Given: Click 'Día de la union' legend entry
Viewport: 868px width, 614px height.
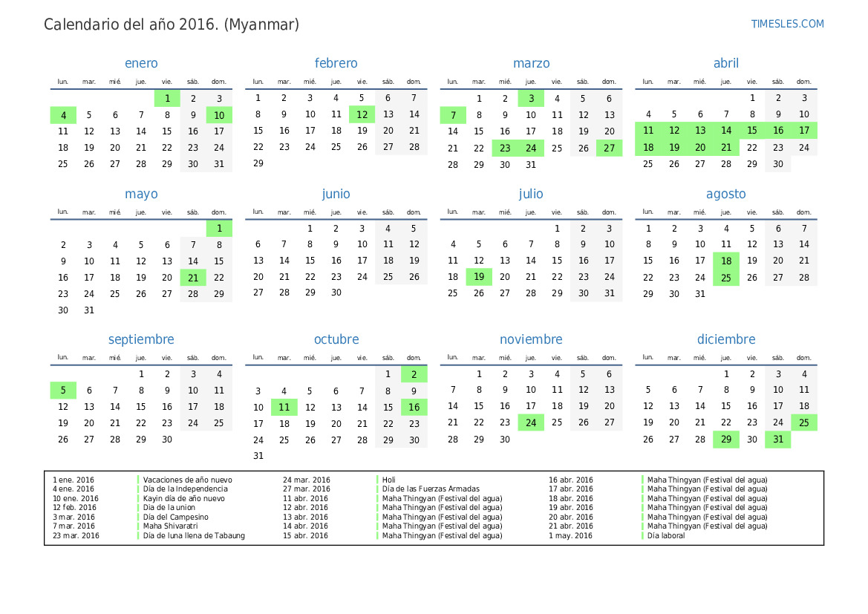Looking at the screenshot, I should [169, 507].
